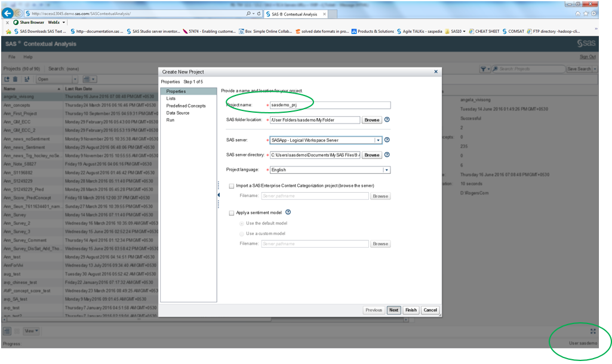Enable Apply a sentiment model checkbox
This screenshot has width=612, height=364.
tap(232, 213)
